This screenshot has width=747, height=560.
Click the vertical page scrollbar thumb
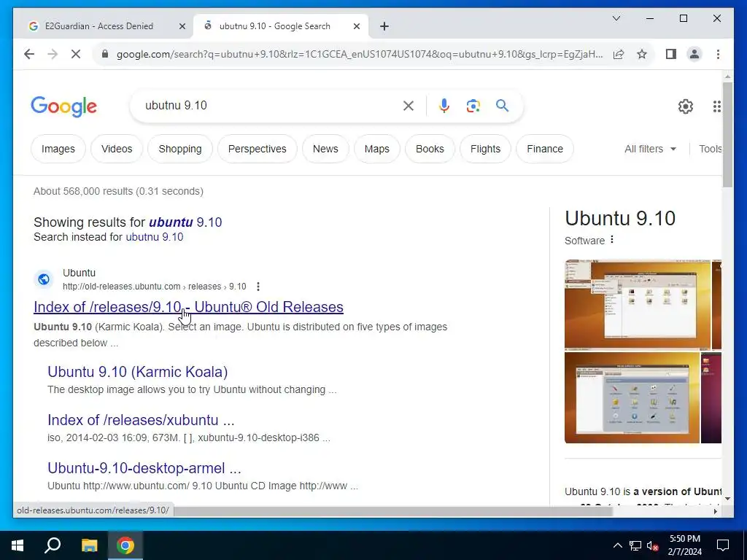tap(727, 134)
